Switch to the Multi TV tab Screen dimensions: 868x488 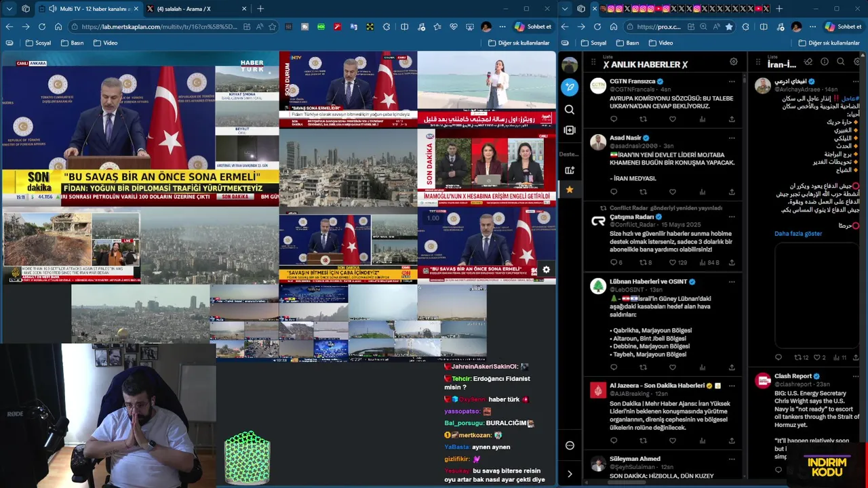click(x=88, y=9)
